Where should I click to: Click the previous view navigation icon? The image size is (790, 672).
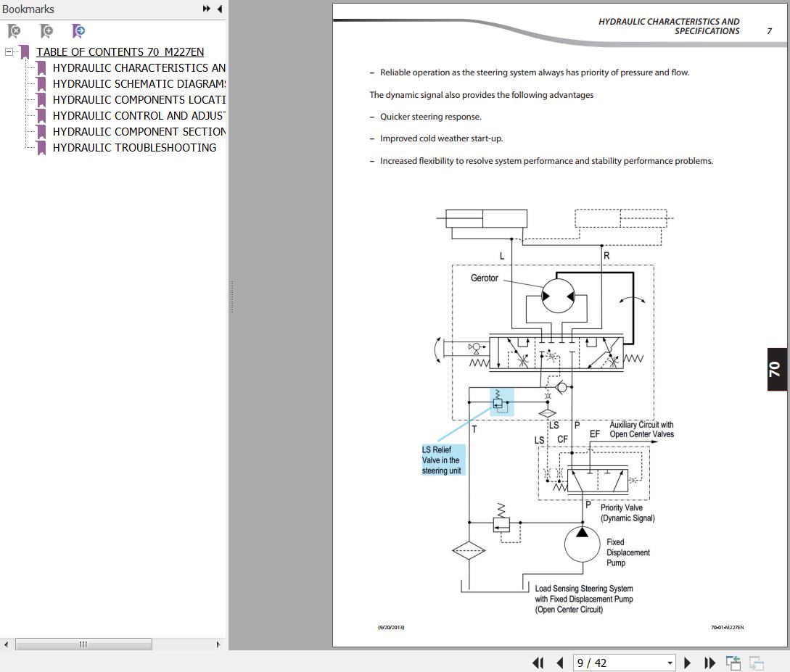pyautogui.click(x=733, y=663)
